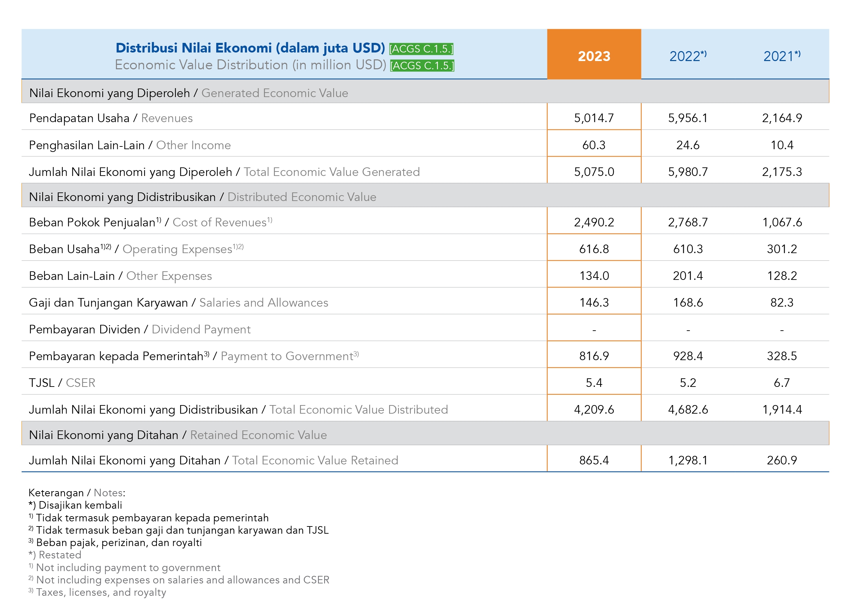Image resolution: width=851 pixels, height=616 pixels.
Task: Select the CSER value 5.4
Action: click(594, 383)
